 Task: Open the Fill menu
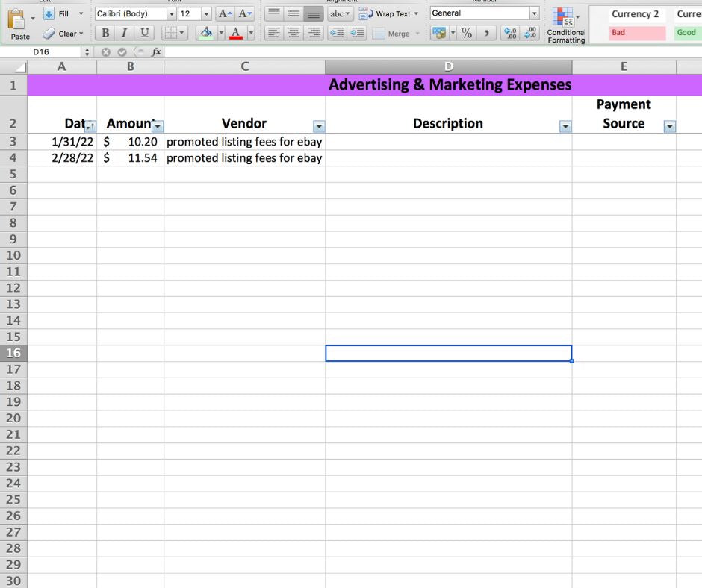pyautogui.click(x=63, y=13)
